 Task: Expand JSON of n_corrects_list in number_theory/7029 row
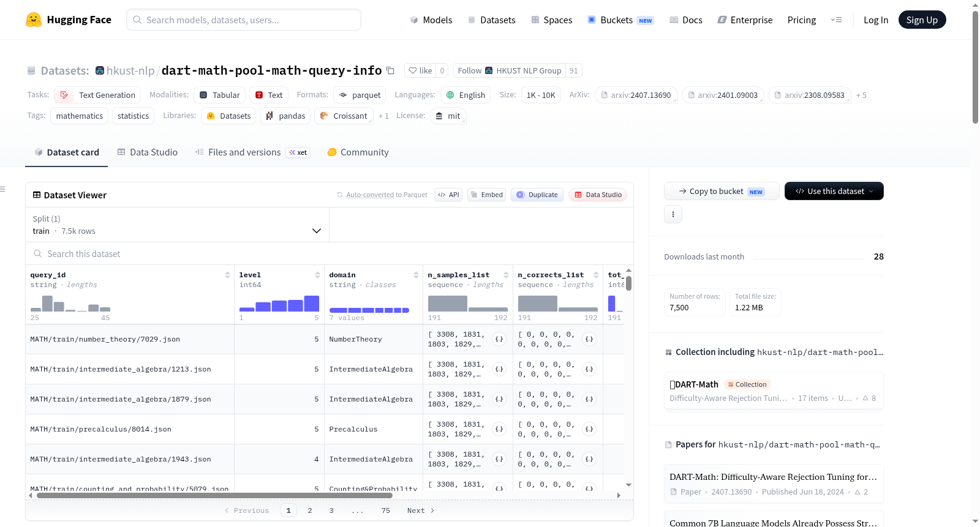(x=589, y=339)
